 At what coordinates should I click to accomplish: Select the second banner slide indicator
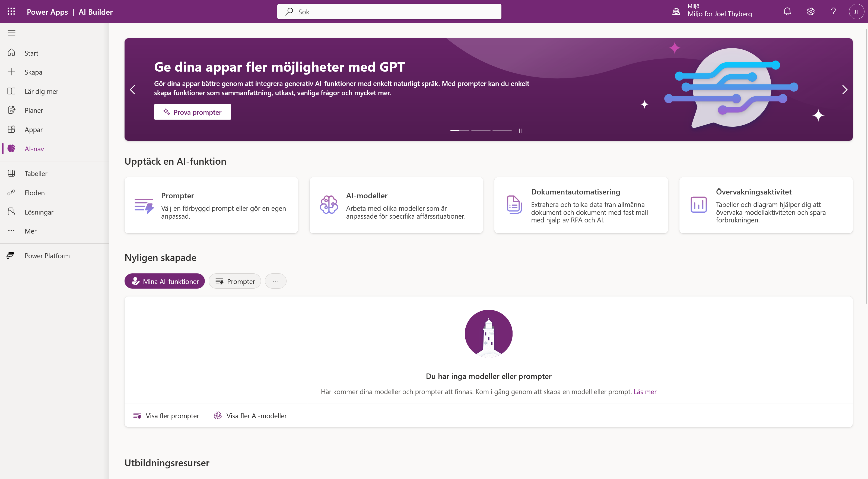tap(481, 130)
